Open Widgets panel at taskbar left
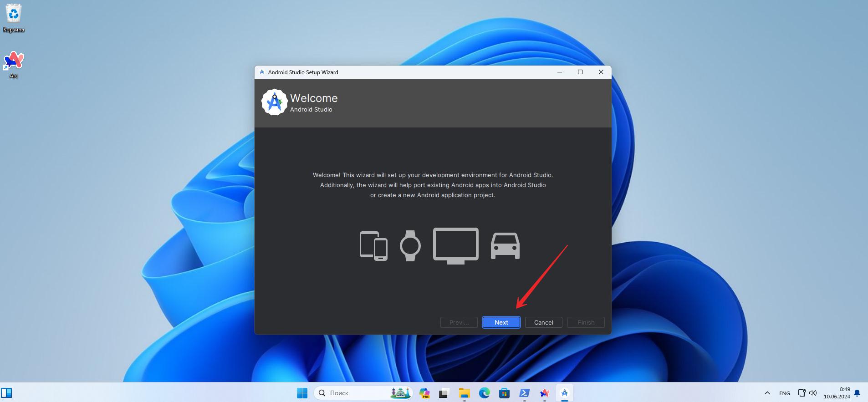Image resolution: width=868 pixels, height=402 pixels. pyautogui.click(x=7, y=393)
